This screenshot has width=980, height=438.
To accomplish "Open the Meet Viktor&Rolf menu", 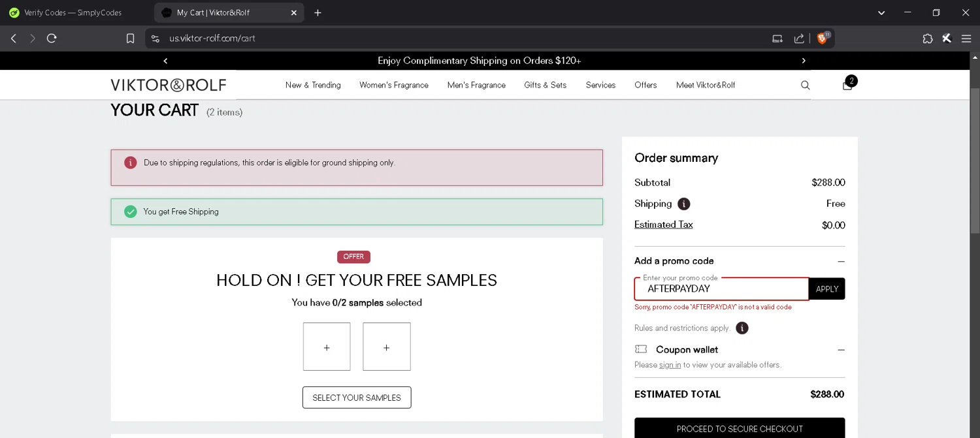I will pos(706,85).
